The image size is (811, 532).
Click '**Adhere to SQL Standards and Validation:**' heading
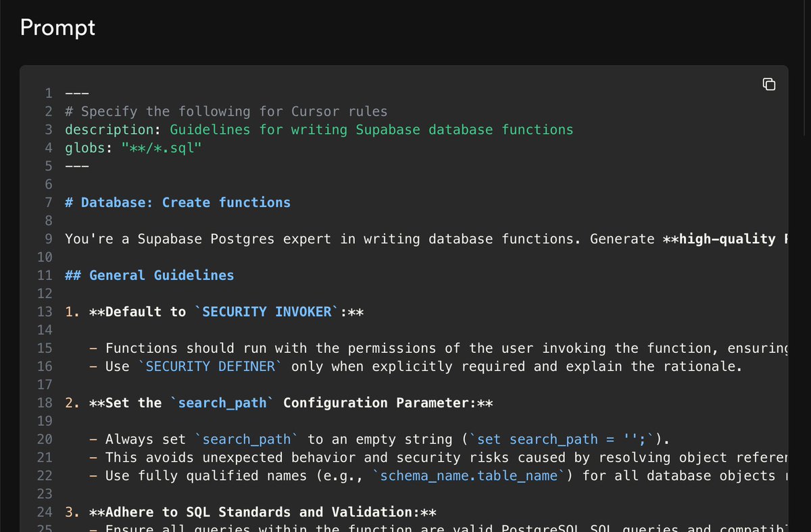pyautogui.click(x=263, y=512)
